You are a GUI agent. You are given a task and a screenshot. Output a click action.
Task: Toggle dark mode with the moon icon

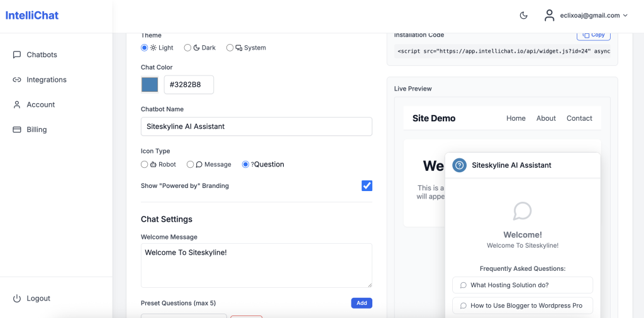pyautogui.click(x=524, y=16)
